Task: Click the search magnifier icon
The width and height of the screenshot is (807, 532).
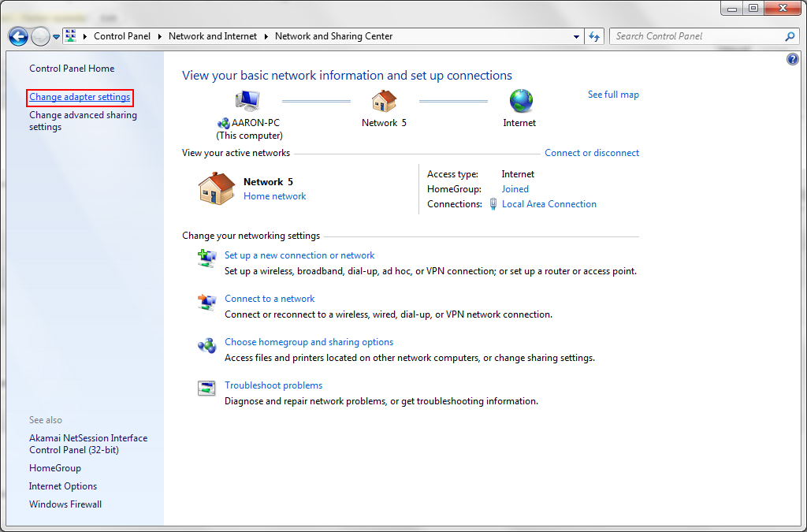Action: click(789, 36)
